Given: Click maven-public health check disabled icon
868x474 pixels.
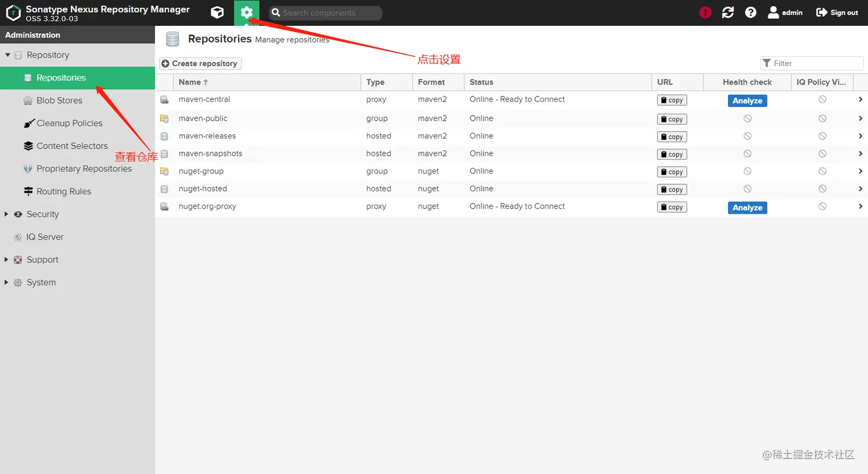Looking at the screenshot, I should point(747,118).
